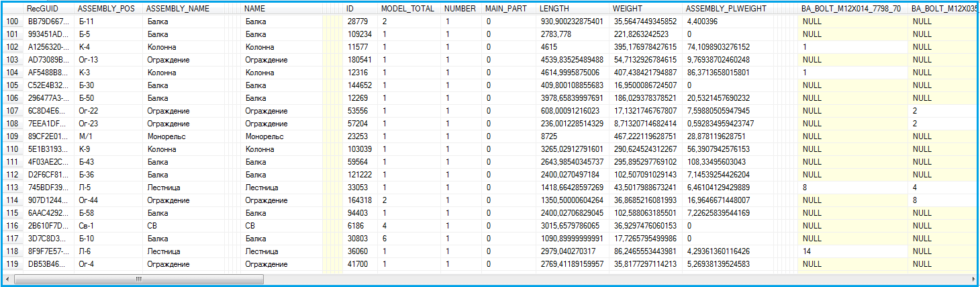Click the scroll left arrow button
This screenshot has width=980, height=287.
coord(7,278)
